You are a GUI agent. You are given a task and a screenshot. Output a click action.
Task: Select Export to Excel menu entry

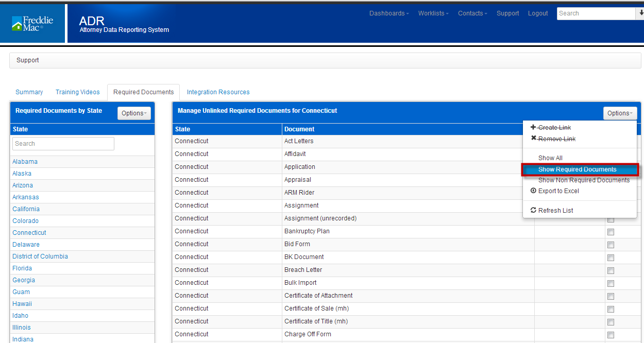(558, 191)
